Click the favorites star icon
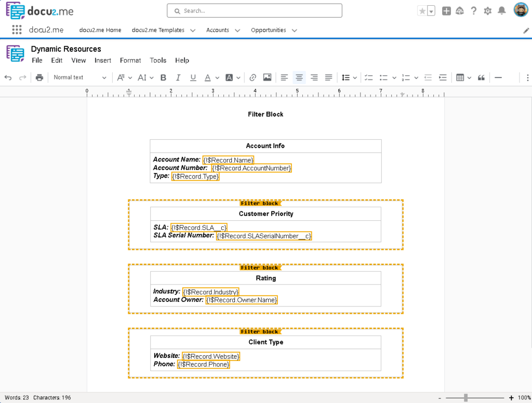This screenshot has height=403, width=532. point(422,11)
